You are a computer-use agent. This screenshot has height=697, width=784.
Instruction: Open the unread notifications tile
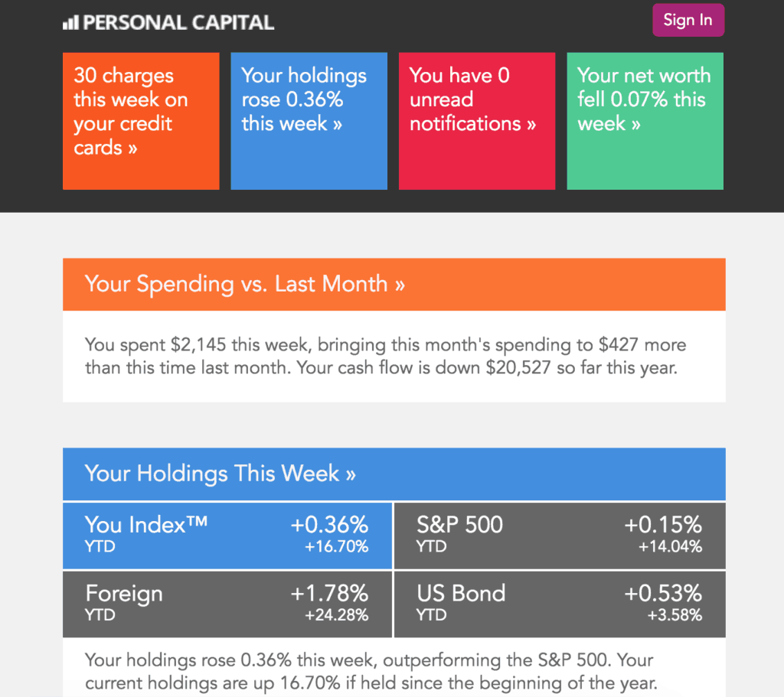477,120
